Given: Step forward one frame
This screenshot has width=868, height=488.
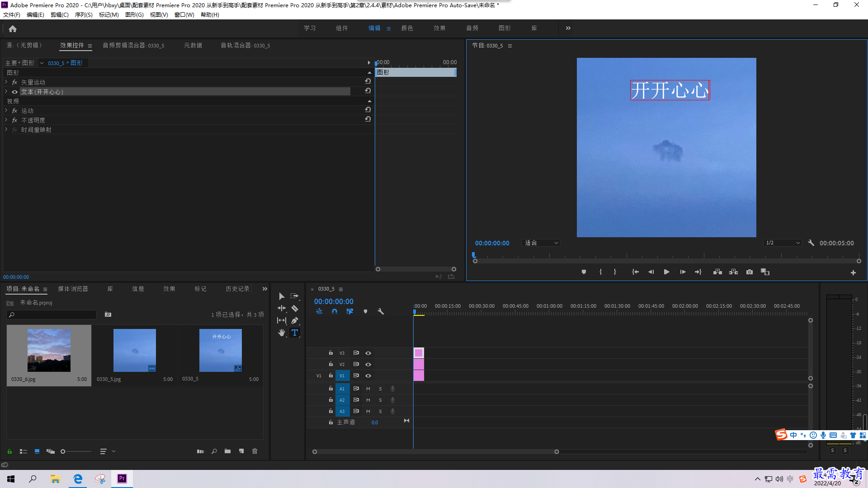Looking at the screenshot, I should point(683,272).
